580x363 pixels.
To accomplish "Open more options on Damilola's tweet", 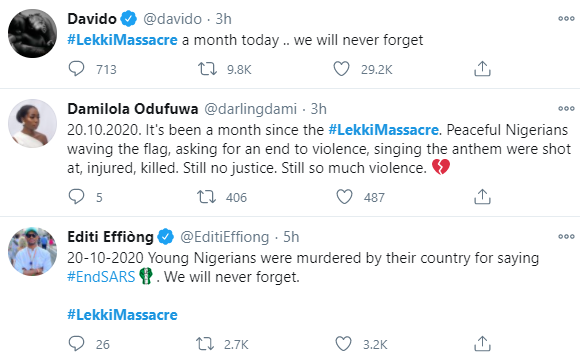I will click(566, 108).
